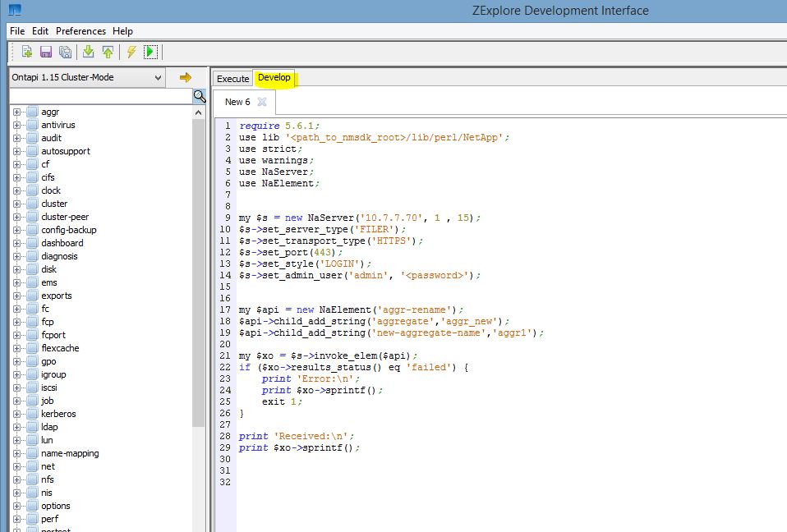Click the lightning bolt execute icon

[x=131, y=51]
